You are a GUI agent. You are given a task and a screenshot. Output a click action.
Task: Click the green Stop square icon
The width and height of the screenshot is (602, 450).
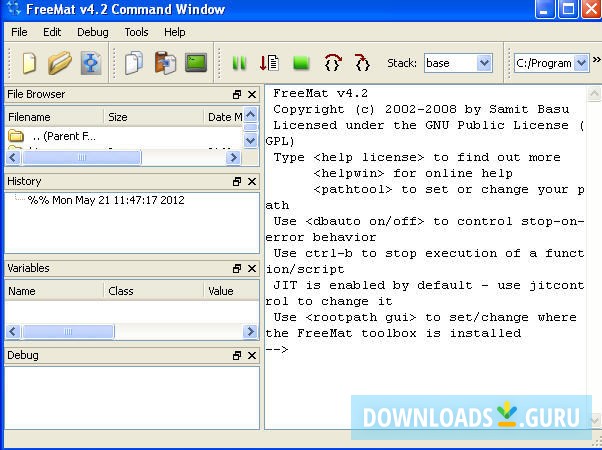coord(301,63)
